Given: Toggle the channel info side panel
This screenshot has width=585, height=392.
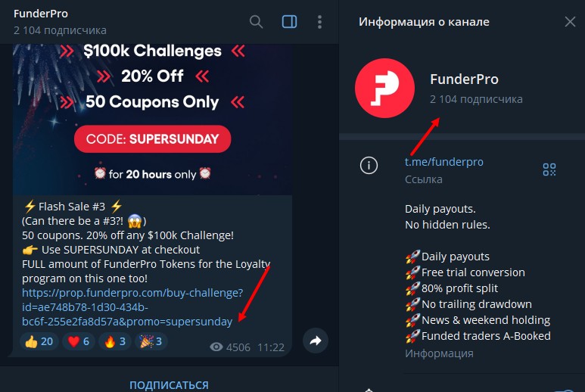Looking at the screenshot, I should (x=289, y=22).
